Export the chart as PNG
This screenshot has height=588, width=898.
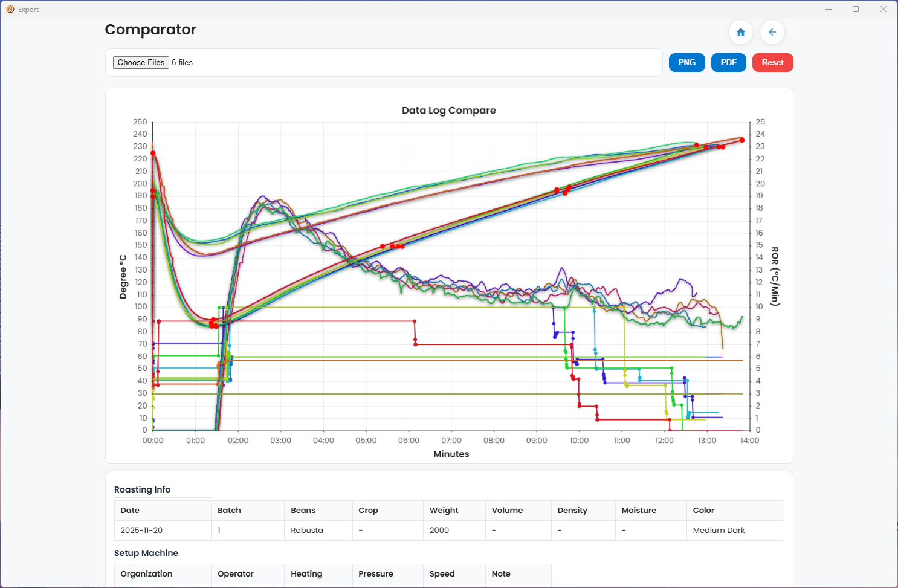tap(686, 63)
